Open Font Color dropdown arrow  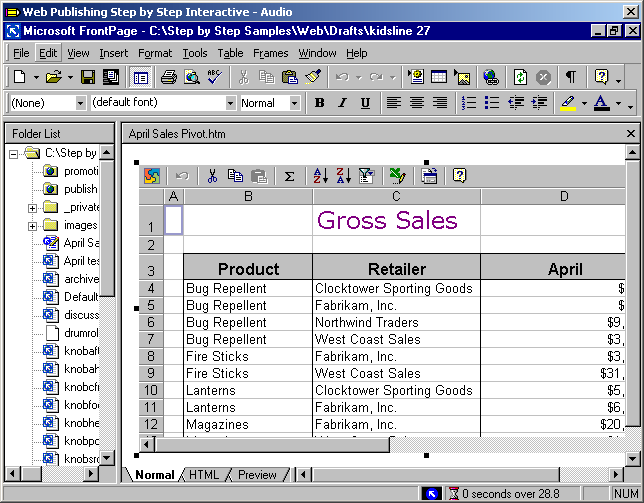(618, 103)
